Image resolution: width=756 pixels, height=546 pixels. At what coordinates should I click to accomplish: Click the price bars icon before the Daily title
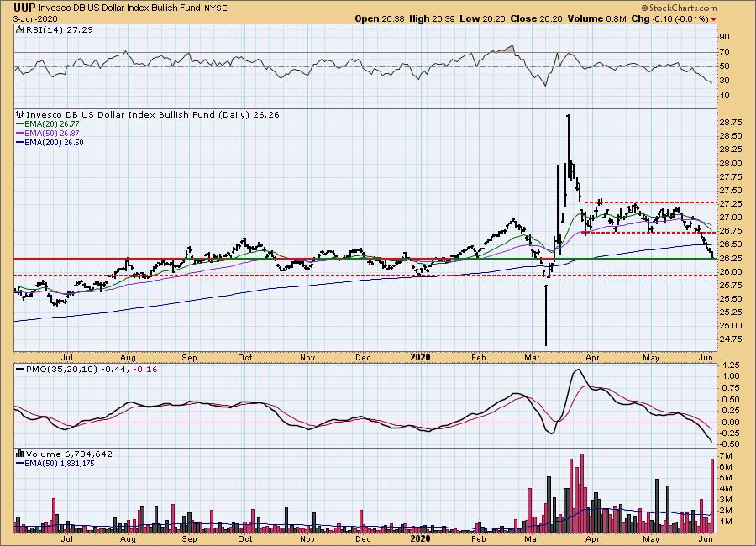point(20,115)
